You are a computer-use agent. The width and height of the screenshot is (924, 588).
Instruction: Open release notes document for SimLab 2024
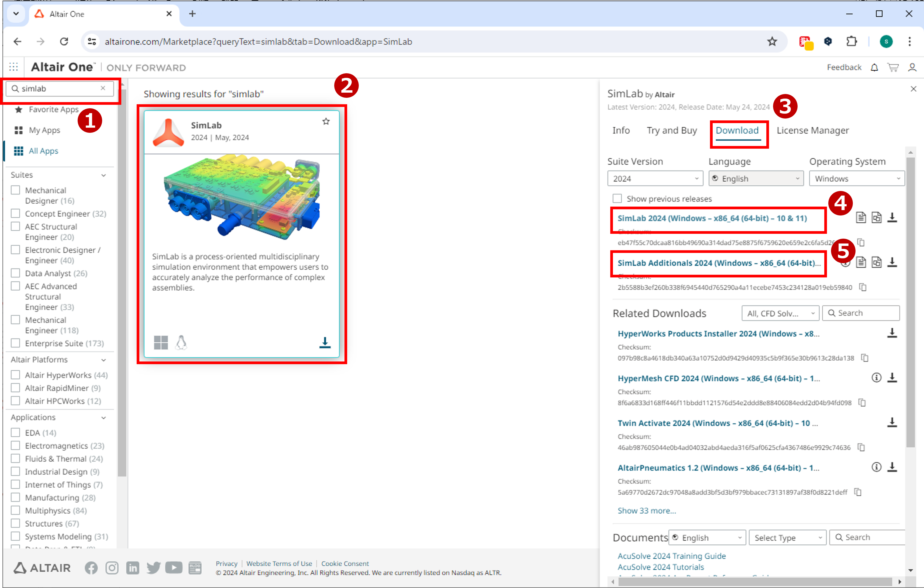(861, 217)
